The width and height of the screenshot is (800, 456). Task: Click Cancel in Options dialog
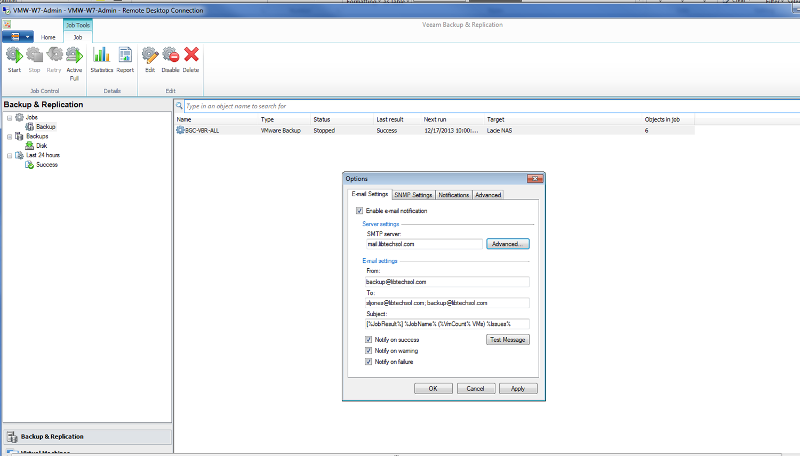click(475, 389)
